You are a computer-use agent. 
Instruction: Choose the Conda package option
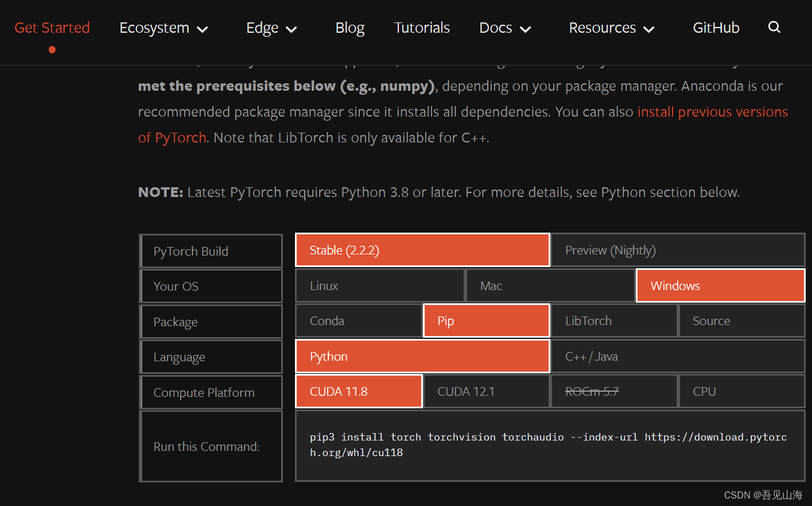point(359,321)
